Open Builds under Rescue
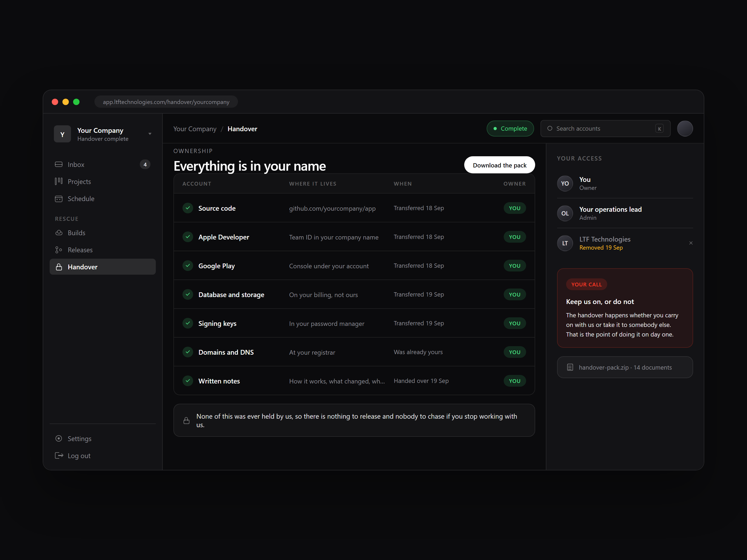This screenshot has height=560, width=747. click(103, 233)
